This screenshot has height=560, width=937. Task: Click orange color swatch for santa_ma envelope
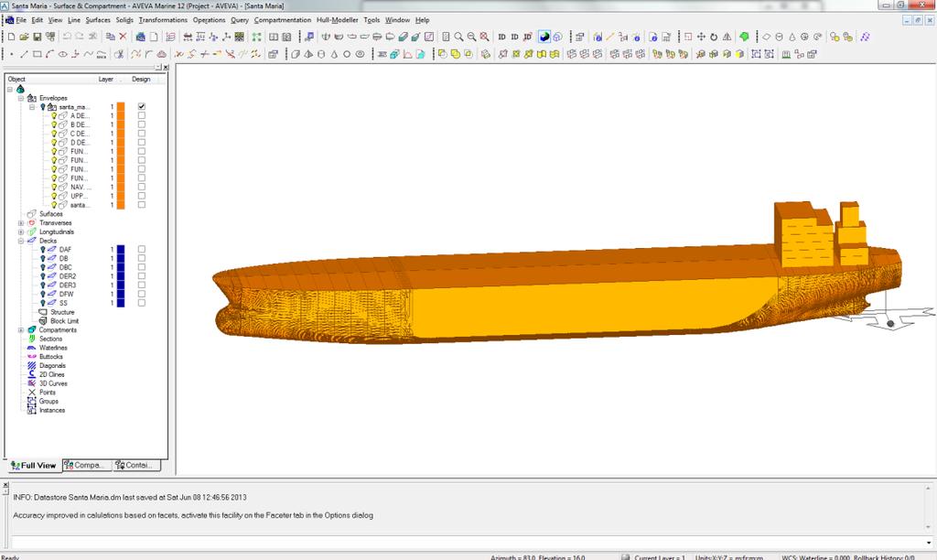[x=121, y=106]
